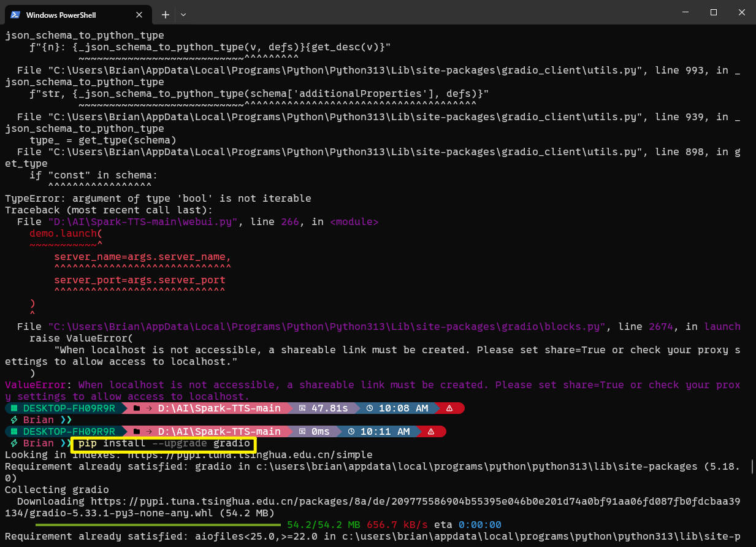Select the Windows PowerShell tab
Viewport: 756px width, 547px height.
point(77,15)
